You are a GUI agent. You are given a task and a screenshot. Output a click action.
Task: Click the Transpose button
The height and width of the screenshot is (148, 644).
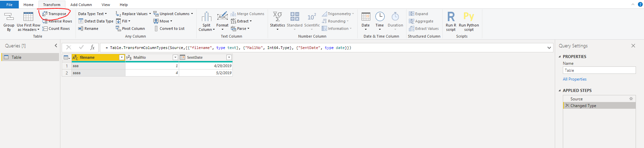tap(54, 14)
